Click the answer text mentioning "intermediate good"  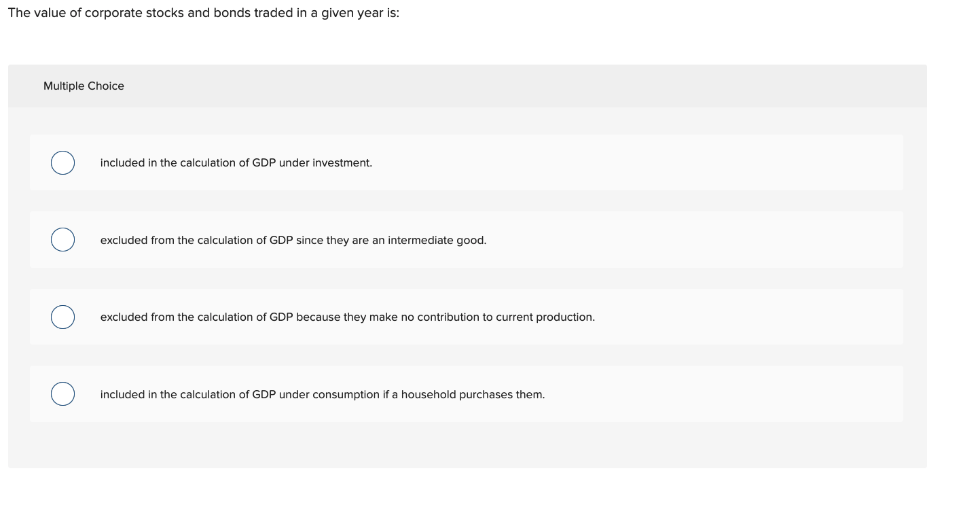click(x=293, y=240)
